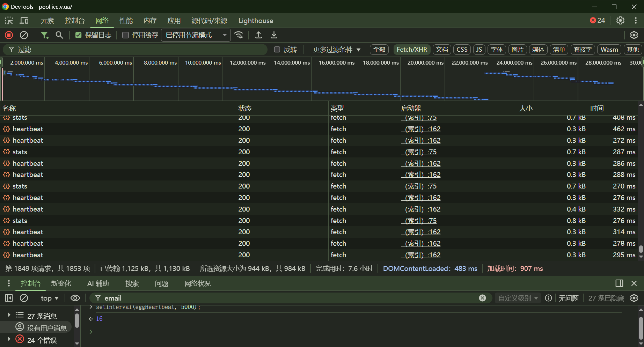
Task: Open the top context selector
Action: pos(50,298)
